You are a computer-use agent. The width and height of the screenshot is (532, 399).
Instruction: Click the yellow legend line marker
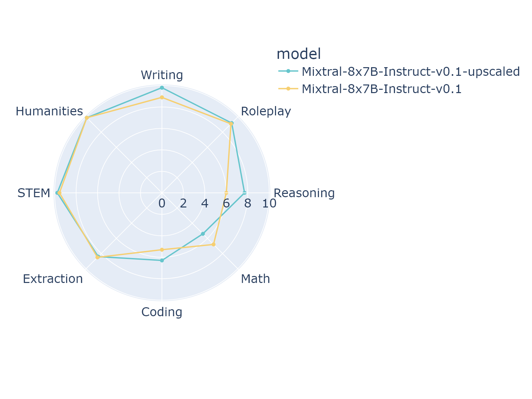[288, 89]
